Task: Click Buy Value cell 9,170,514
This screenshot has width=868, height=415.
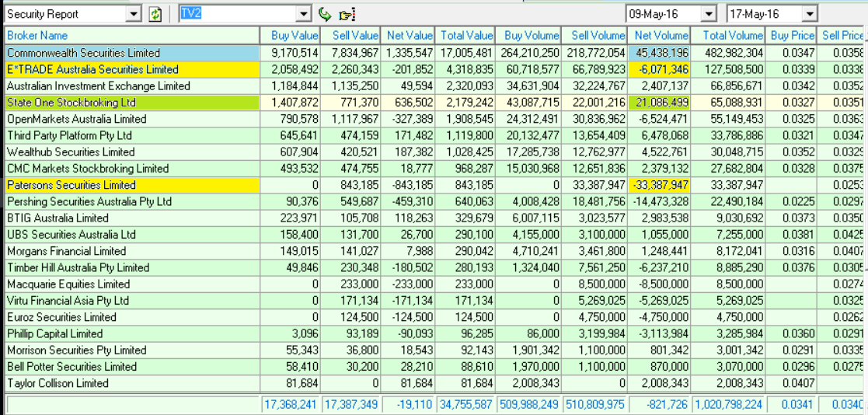Action: (x=290, y=53)
